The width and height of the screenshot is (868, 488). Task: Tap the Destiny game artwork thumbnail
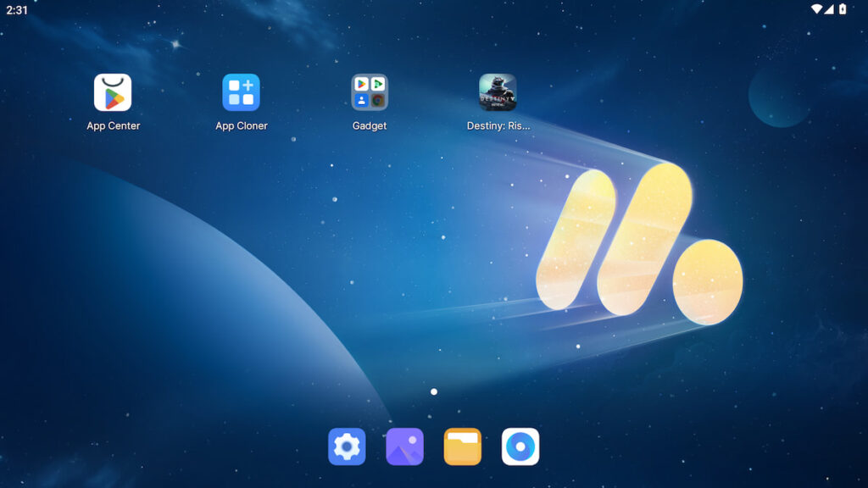[498, 91]
